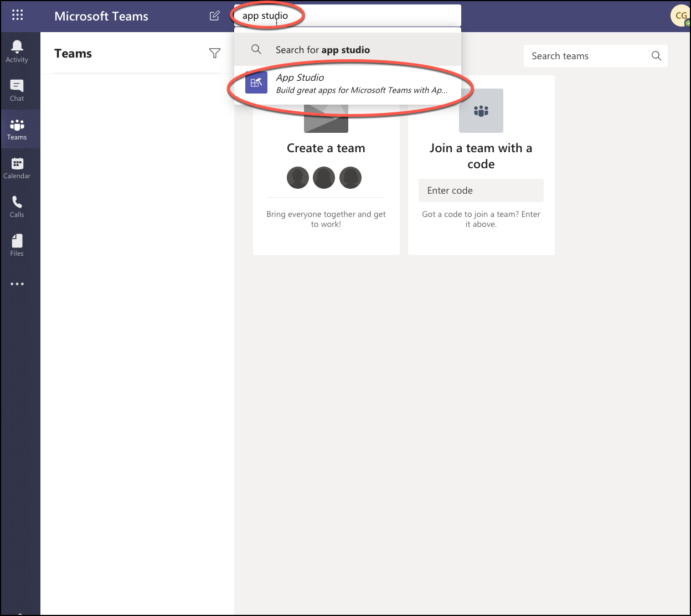691x616 pixels.
Task: Click the Search teams magnifier icon
Action: pos(657,56)
